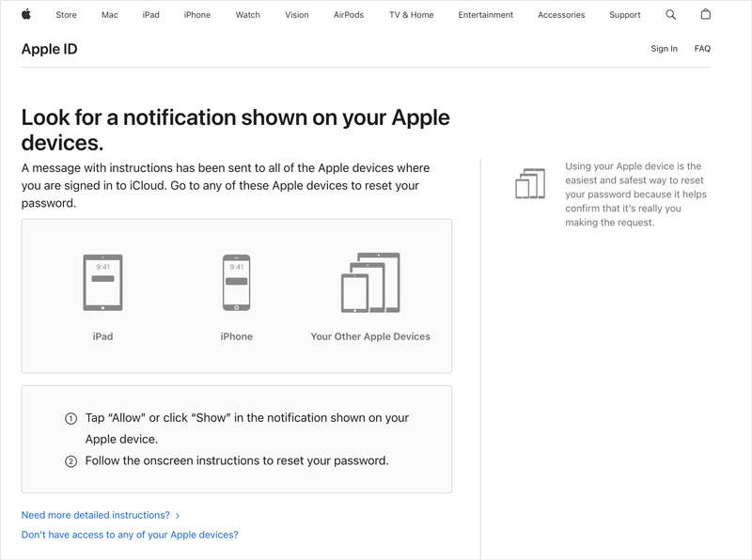Select the Your Other Apple Devices icon
This screenshot has height=560, width=752.
370,283
